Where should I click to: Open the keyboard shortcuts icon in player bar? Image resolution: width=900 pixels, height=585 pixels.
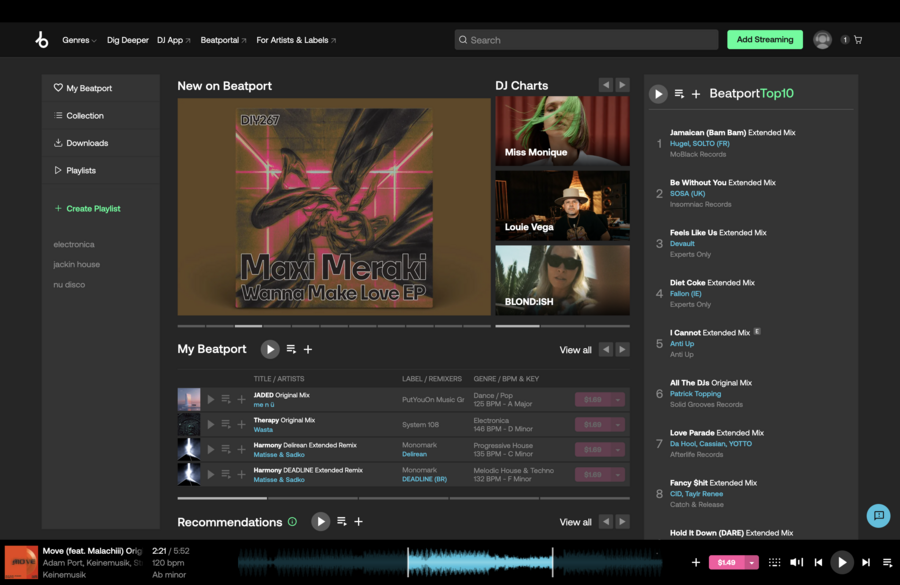click(774, 563)
